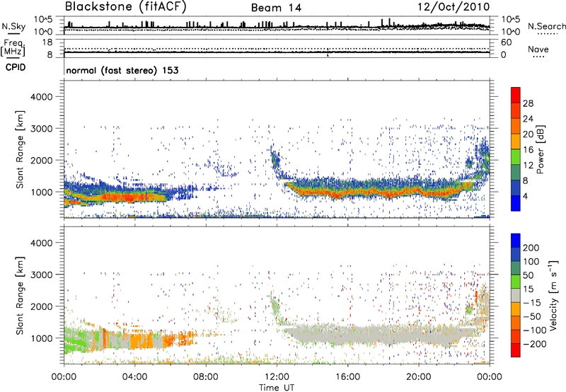Select the 'CPID' row label
This screenshot has width=566, height=392.
(16, 67)
